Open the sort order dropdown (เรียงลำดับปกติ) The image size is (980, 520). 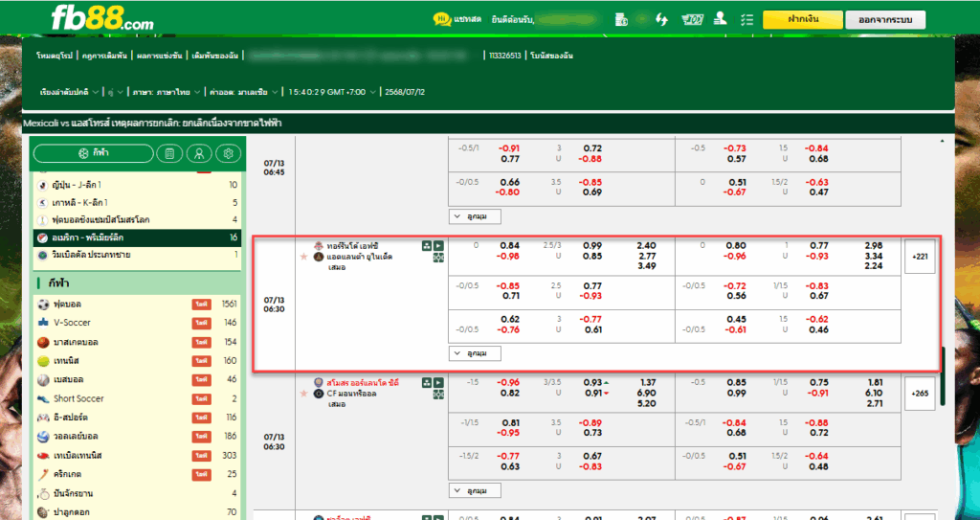coord(69,92)
